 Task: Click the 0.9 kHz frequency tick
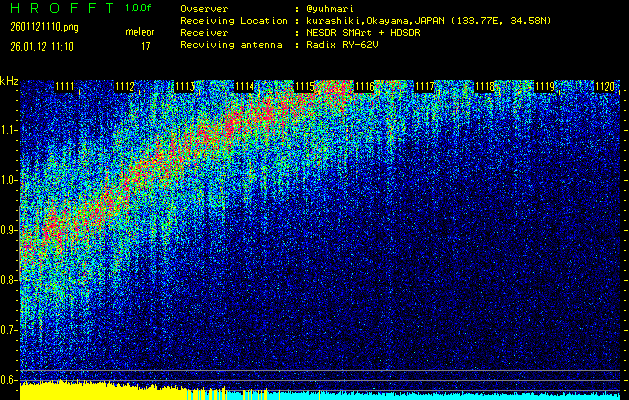9,230
